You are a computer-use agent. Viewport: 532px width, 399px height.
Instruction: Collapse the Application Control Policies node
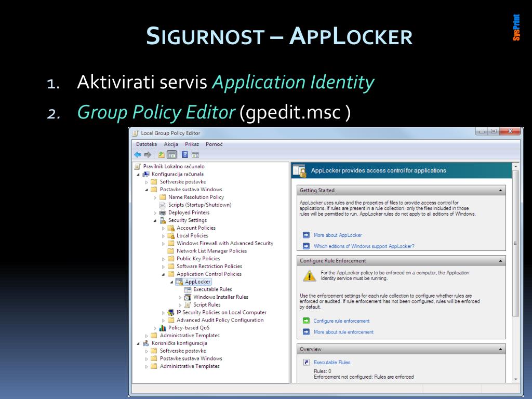tap(163, 274)
